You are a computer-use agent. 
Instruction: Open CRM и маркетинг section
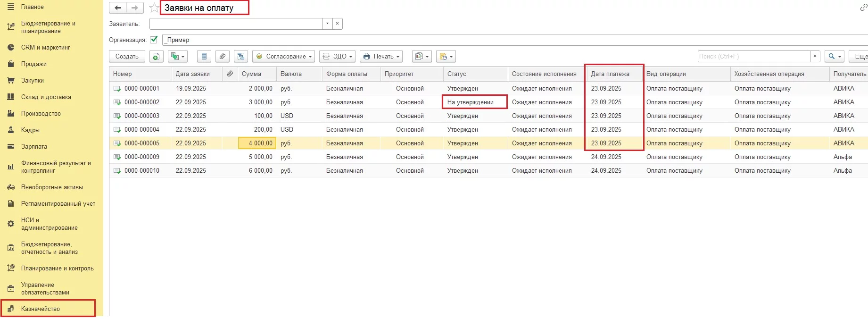point(46,47)
